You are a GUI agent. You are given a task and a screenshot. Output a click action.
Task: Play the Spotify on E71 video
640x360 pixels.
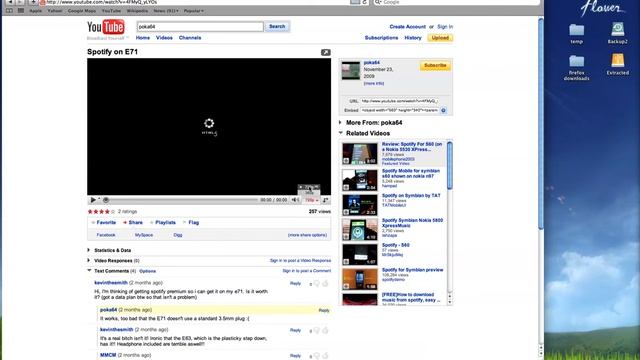[93, 200]
